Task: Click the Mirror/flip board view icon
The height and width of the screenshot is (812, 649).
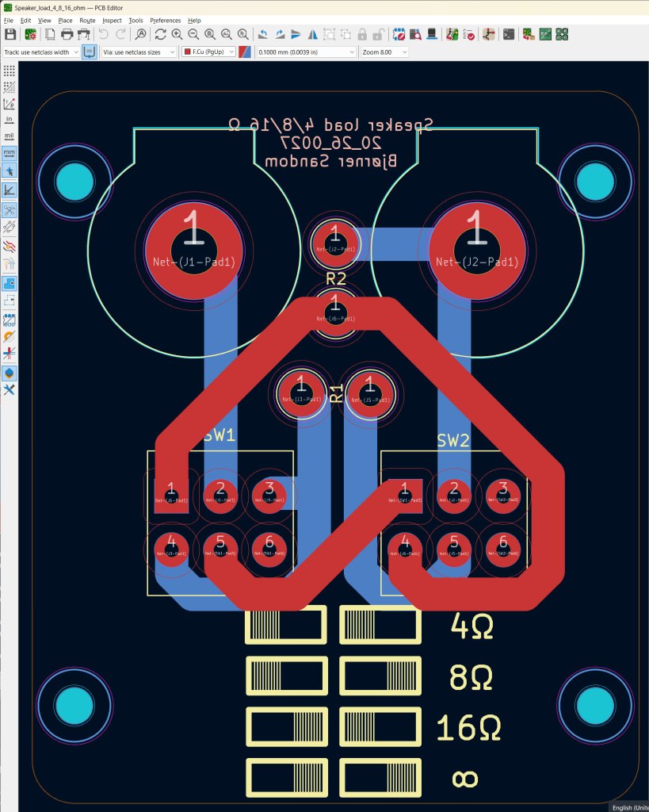Action: tap(313, 34)
